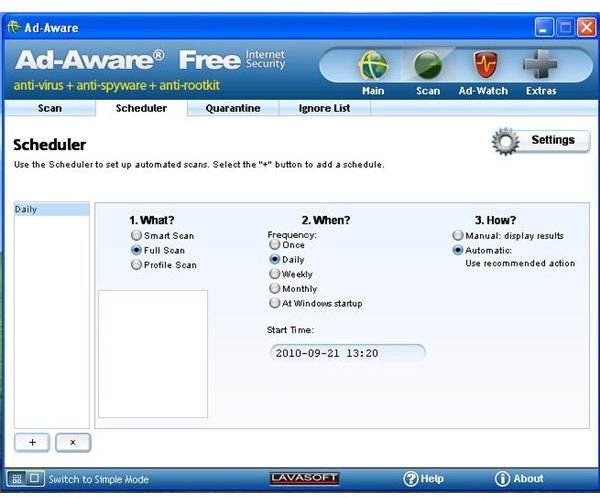The width and height of the screenshot is (600, 498).
Task: Open the Ad-Watch shield icon
Action: [485, 65]
